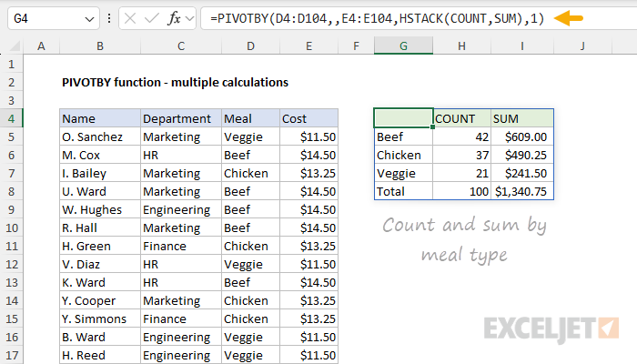Click the 'Finance' cell in H. Green row
The image size is (637, 364).
click(181, 247)
